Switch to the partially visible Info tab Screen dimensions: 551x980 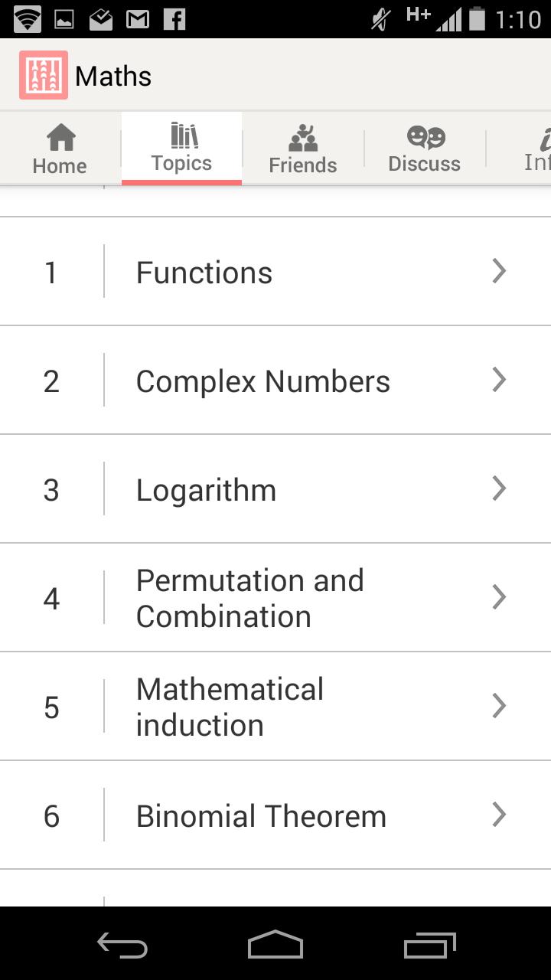point(537,149)
